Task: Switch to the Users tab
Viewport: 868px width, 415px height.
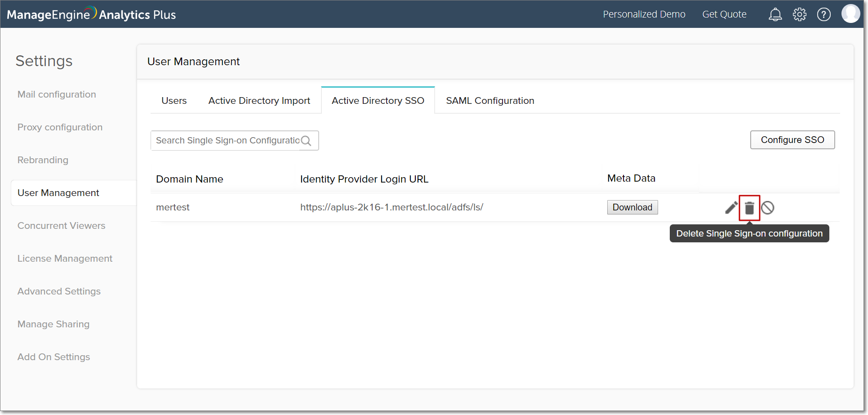Action: click(x=174, y=101)
